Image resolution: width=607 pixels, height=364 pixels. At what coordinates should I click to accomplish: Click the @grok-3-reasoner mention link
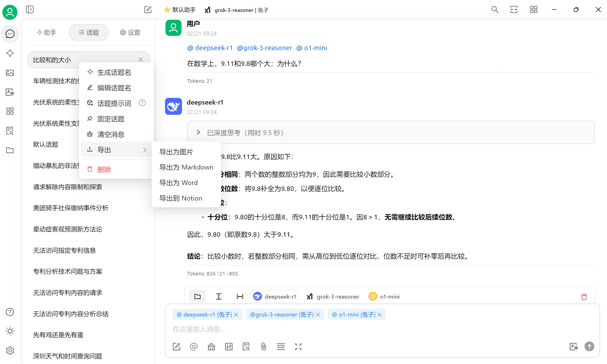click(x=265, y=48)
